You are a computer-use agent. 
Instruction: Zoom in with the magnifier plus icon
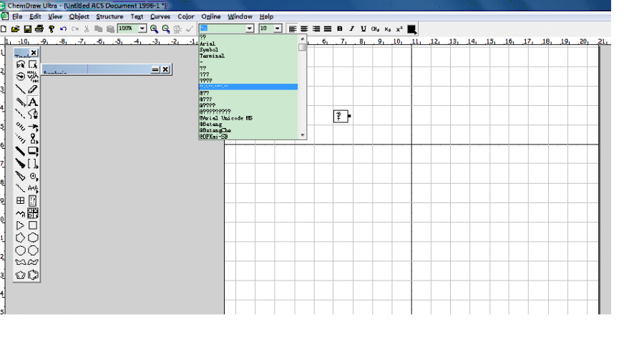pyautogui.click(x=154, y=29)
